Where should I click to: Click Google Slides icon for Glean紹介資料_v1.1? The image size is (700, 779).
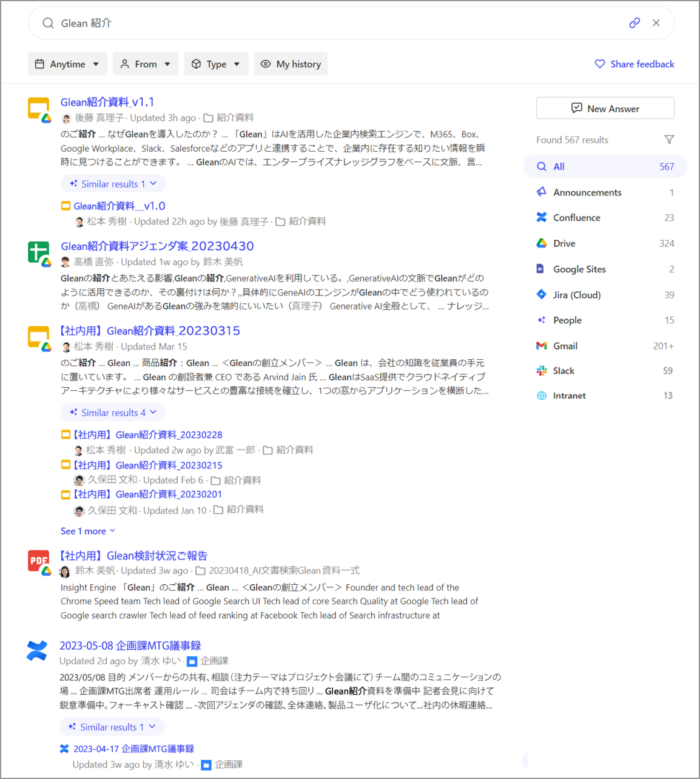click(39, 109)
